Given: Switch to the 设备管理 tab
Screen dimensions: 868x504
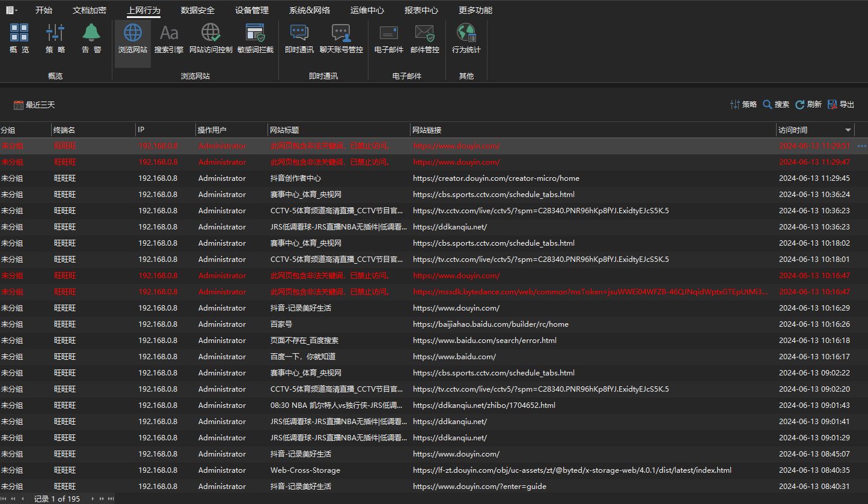Looking at the screenshot, I should click(x=252, y=10).
